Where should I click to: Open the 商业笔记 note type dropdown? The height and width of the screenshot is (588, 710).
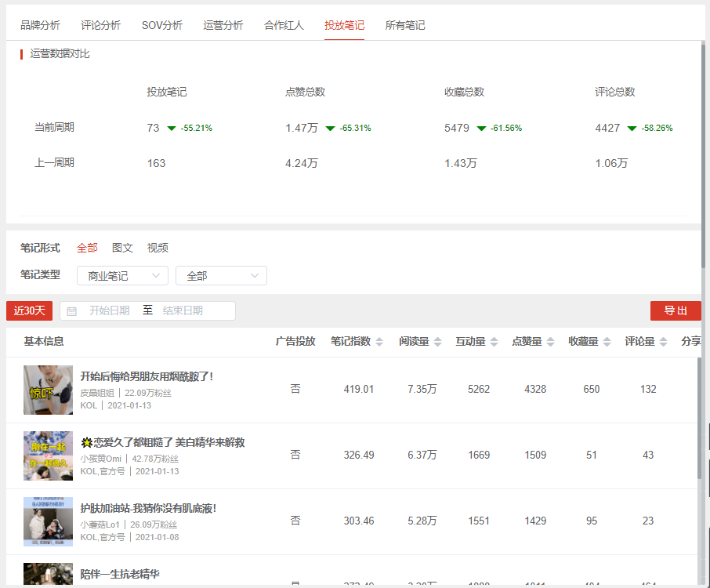[122, 276]
